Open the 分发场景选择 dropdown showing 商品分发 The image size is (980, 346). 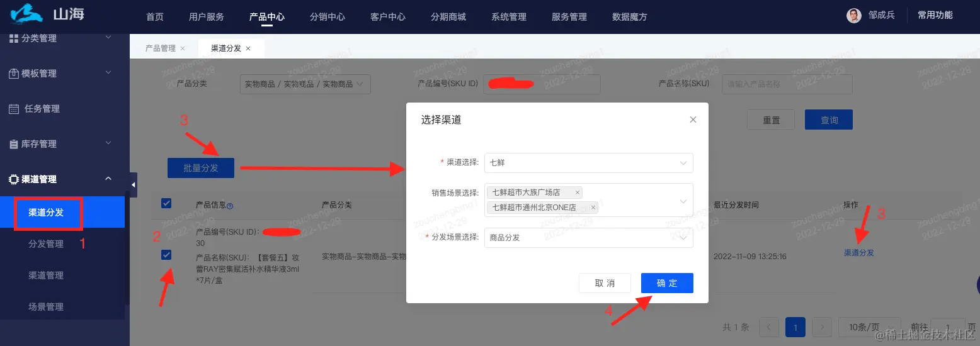[589, 238]
